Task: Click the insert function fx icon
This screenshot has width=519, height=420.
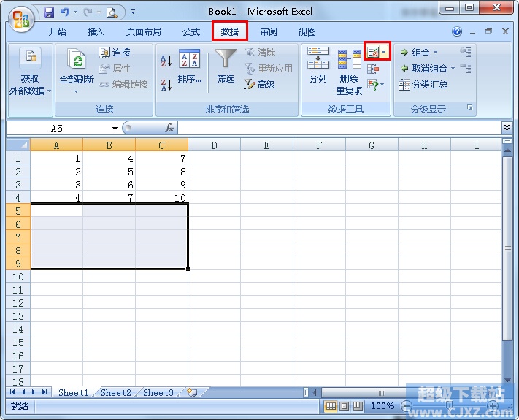Action: click(169, 128)
